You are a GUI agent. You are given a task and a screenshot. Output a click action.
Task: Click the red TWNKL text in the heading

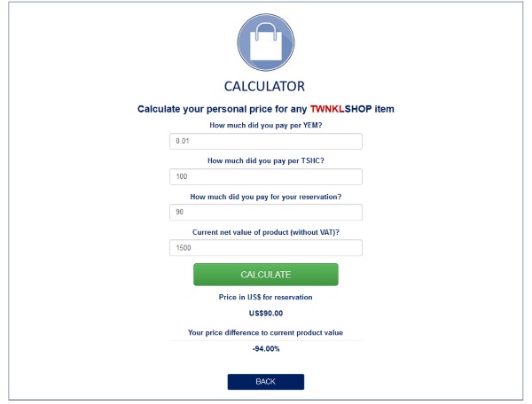(x=327, y=109)
